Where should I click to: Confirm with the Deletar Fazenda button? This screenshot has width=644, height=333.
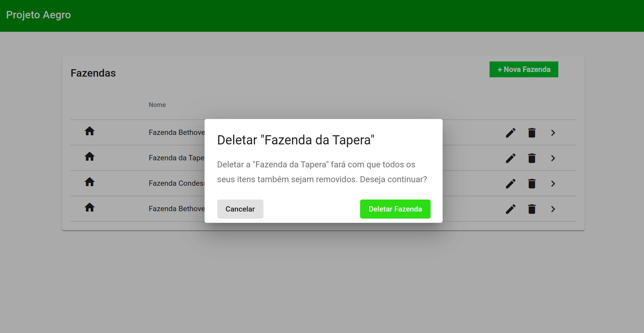(x=395, y=209)
